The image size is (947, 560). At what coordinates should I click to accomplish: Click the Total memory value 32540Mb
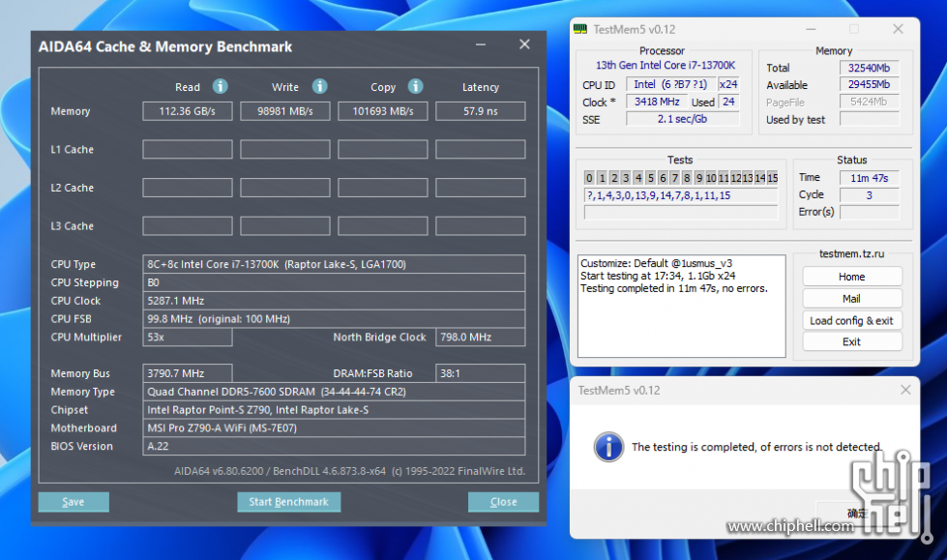pyautogui.click(x=869, y=68)
